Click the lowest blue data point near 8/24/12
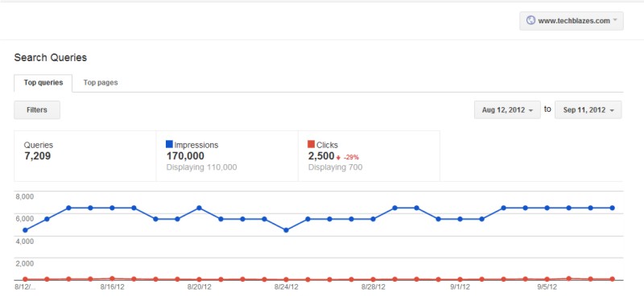The width and height of the screenshot is (644, 305). [x=287, y=230]
